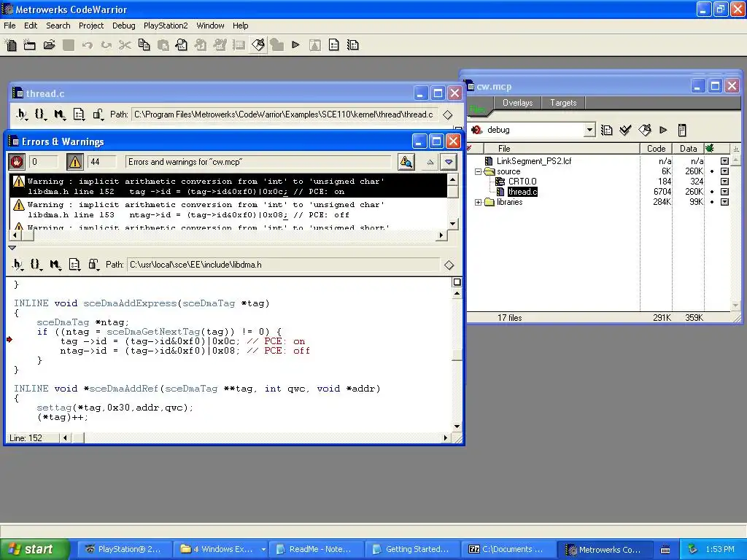Image resolution: width=747 pixels, height=560 pixels.
Task: Open Project Inspector icon in cw.mcp window
Action: [682, 130]
